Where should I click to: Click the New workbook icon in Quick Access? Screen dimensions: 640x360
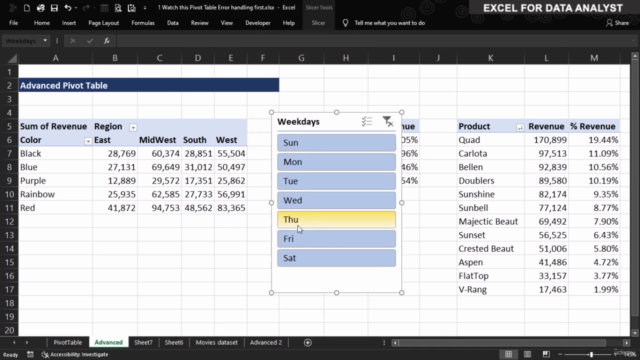(27, 8)
